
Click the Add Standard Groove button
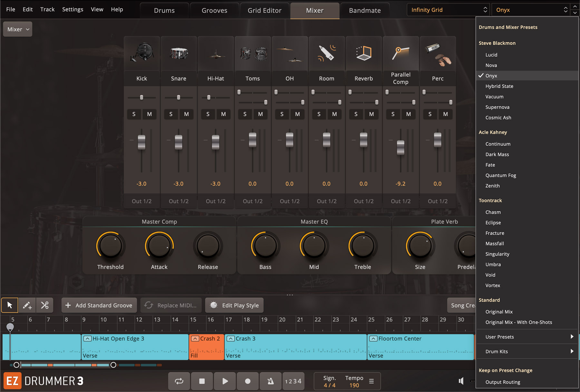click(99, 305)
